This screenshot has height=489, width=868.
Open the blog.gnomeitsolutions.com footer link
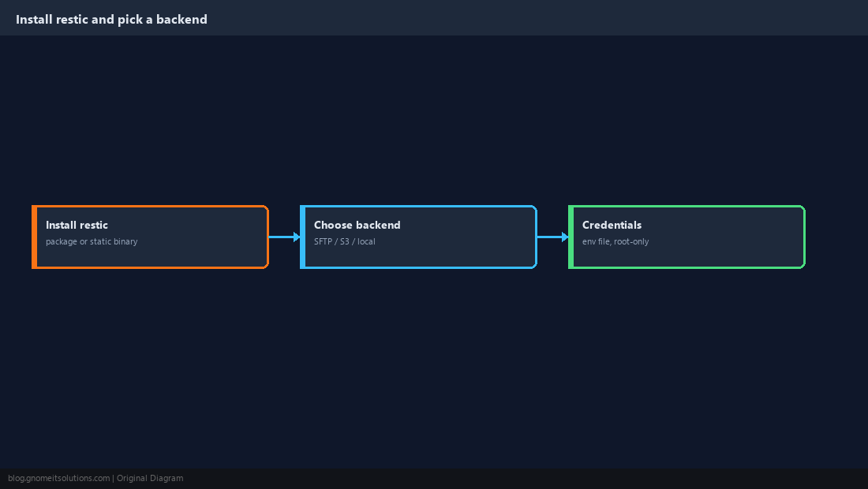click(x=58, y=479)
